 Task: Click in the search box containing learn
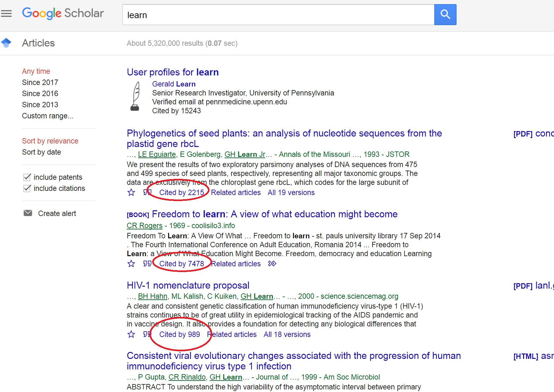tap(278, 15)
